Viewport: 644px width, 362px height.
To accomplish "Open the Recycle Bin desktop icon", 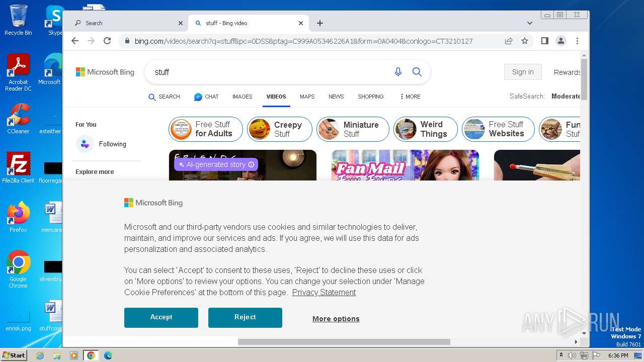I will [18, 20].
